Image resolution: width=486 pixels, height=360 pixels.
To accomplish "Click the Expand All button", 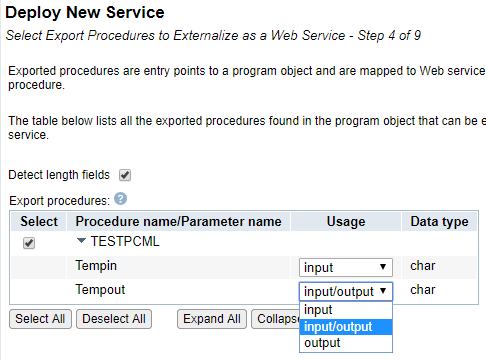I will point(212,319).
